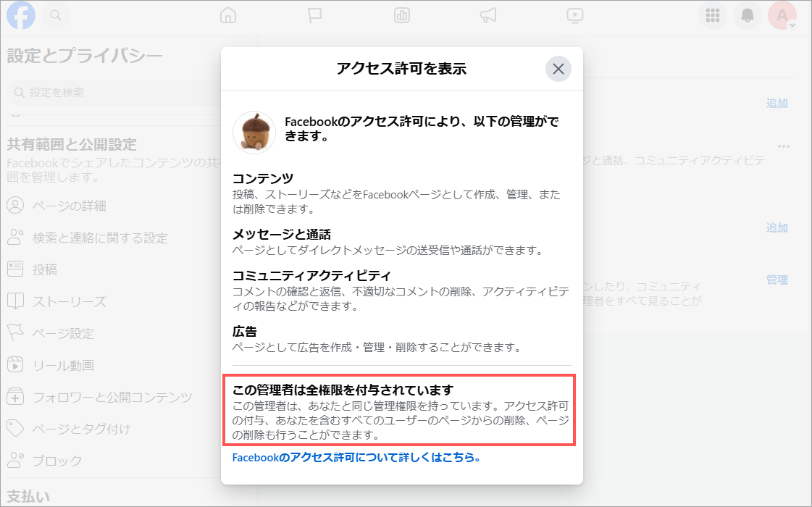Open the three-dots options menu
The width and height of the screenshot is (812, 507).
[784, 146]
